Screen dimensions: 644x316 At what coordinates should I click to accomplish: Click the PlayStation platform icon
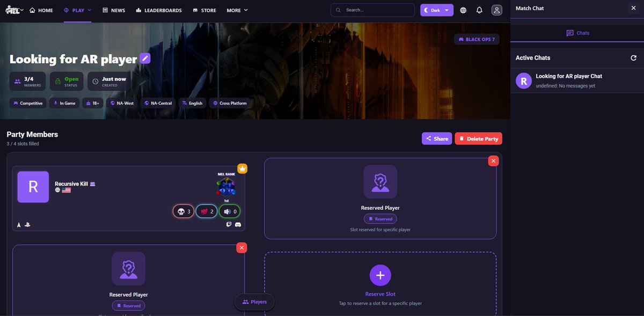[x=27, y=225]
